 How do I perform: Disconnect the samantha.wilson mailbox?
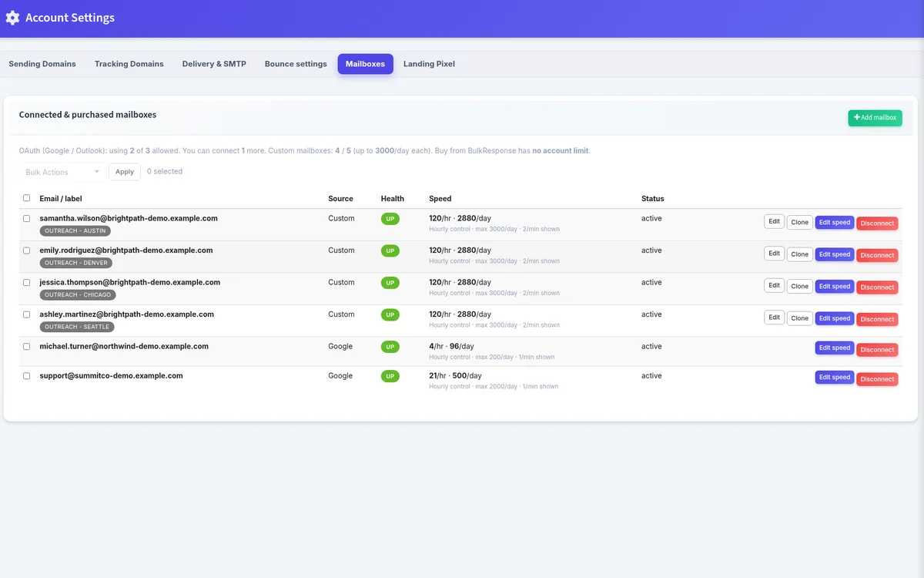[x=877, y=223]
